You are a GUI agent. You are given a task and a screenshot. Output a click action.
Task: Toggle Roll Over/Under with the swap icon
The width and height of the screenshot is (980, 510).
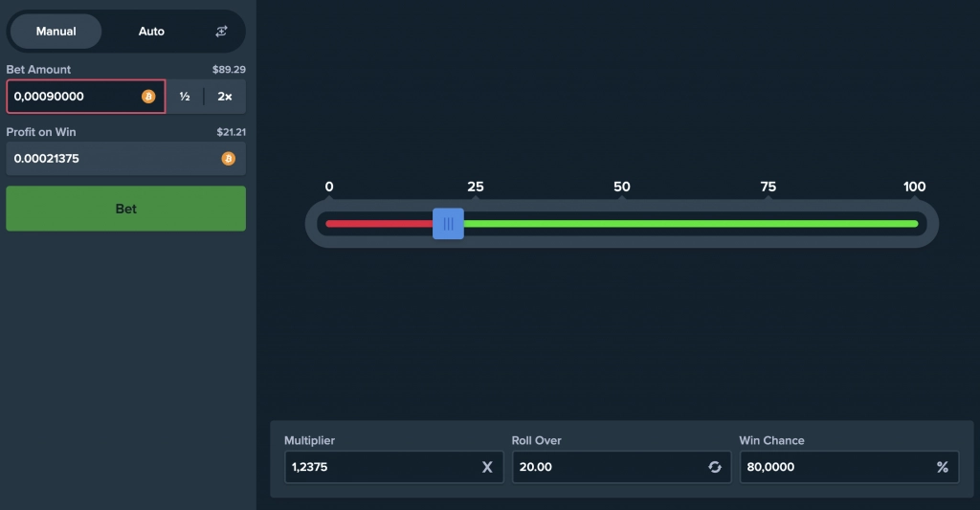(714, 467)
